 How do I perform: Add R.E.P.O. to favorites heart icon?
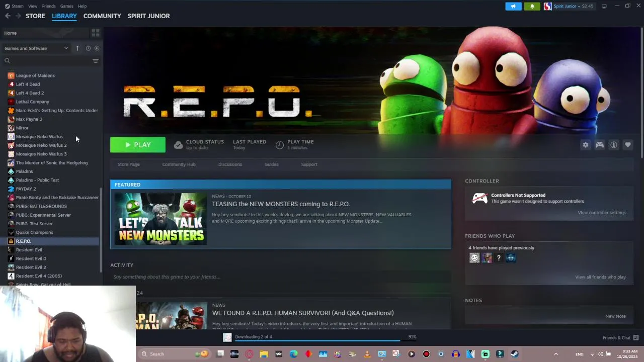coord(628,145)
